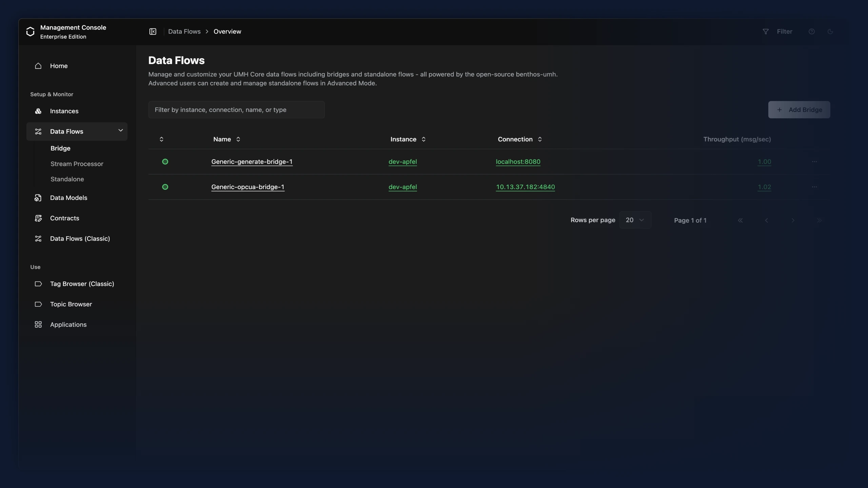Image resolution: width=868 pixels, height=488 pixels.
Task: Click the Add Bridge button
Action: click(x=799, y=110)
